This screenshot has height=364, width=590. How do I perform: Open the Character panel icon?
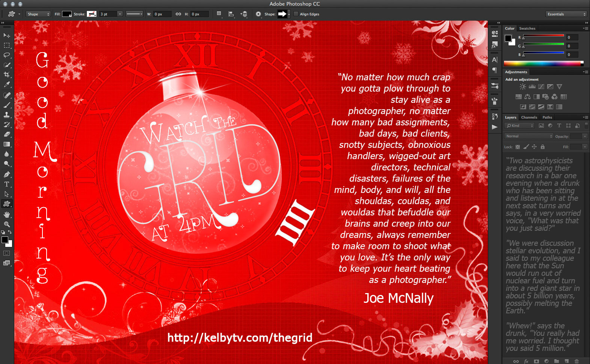495,60
